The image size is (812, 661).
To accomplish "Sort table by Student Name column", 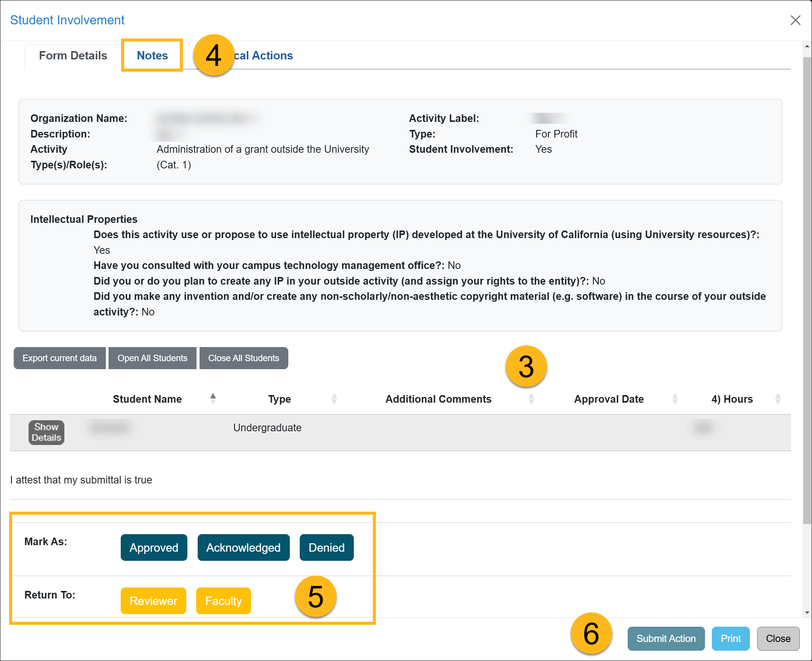I will coord(213,399).
